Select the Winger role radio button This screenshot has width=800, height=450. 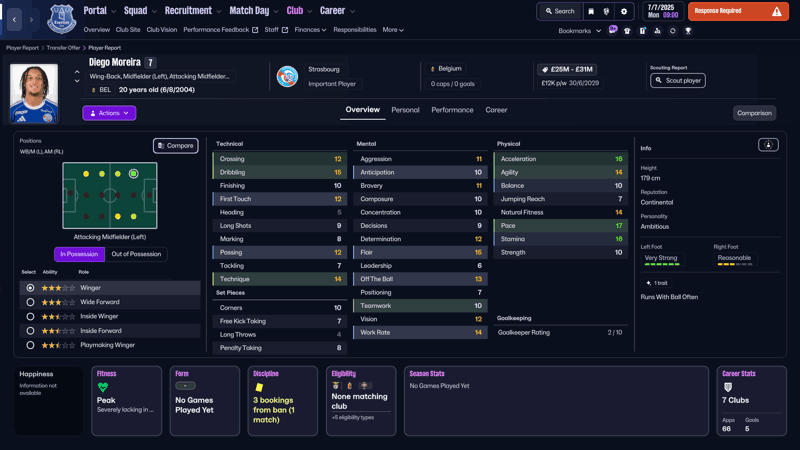tap(31, 288)
